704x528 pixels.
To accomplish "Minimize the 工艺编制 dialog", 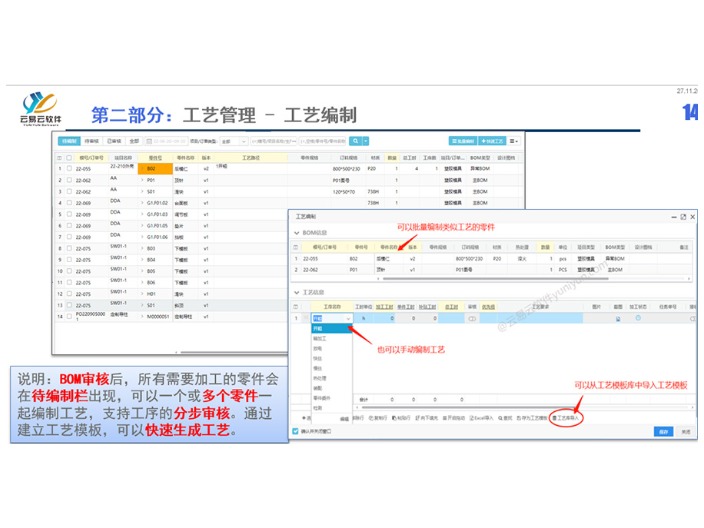I will (x=674, y=217).
